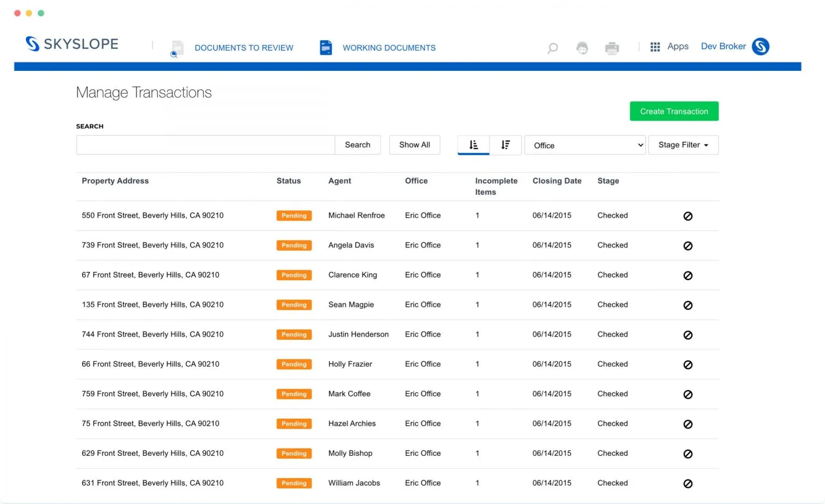The height and width of the screenshot is (504, 825).
Task: Toggle descending sort order
Action: pos(505,145)
